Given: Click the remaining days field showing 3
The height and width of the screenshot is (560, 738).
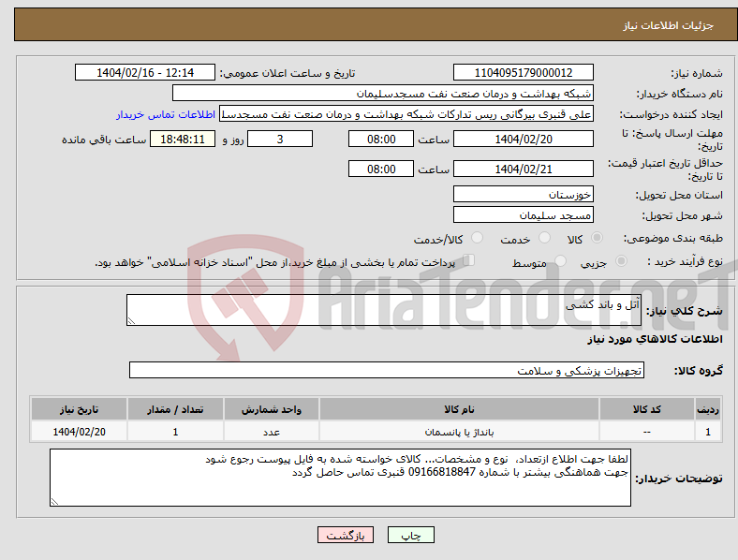Looking at the screenshot, I should tap(280, 139).
